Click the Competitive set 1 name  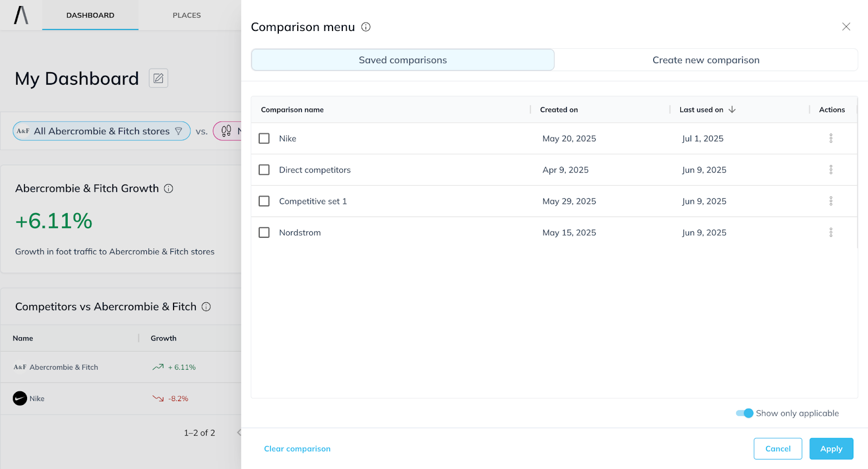pyautogui.click(x=313, y=201)
